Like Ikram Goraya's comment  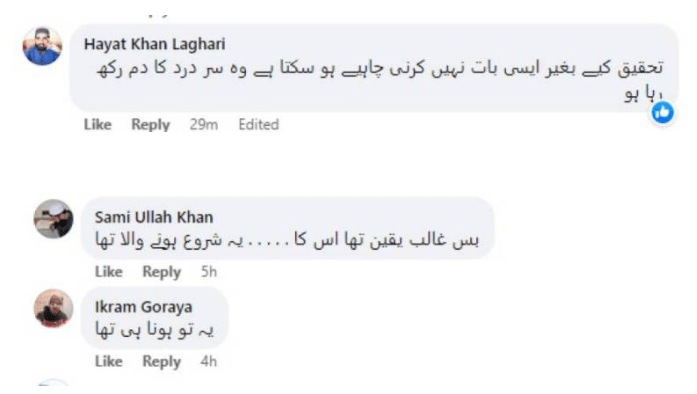pyautogui.click(x=108, y=361)
